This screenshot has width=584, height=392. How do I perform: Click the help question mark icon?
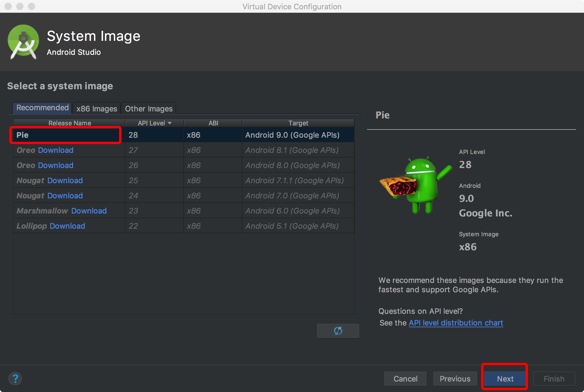tap(15, 379)
